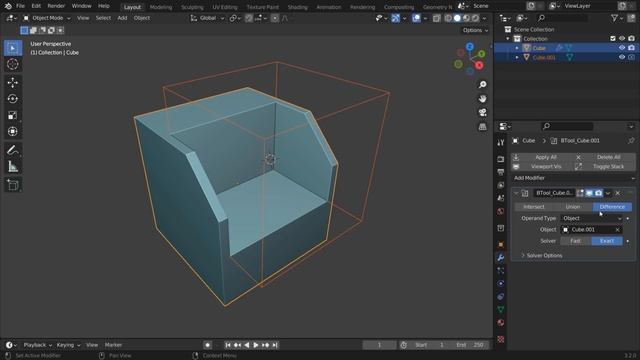Pick the Scale tool
The image size is (640, 360).
[13, 115]
